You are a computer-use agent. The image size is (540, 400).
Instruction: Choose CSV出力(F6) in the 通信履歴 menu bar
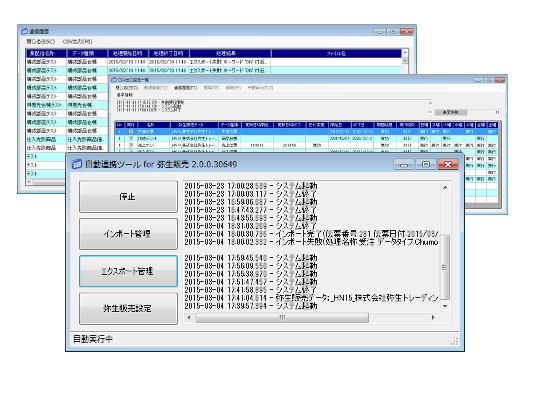pyautogui.click(x=77, y=42)
